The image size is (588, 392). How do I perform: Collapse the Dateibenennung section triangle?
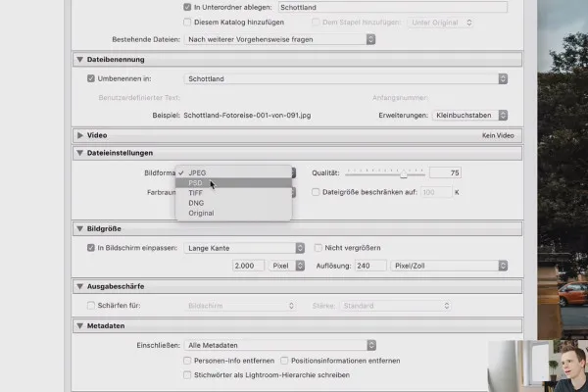[x=79, y=59]
